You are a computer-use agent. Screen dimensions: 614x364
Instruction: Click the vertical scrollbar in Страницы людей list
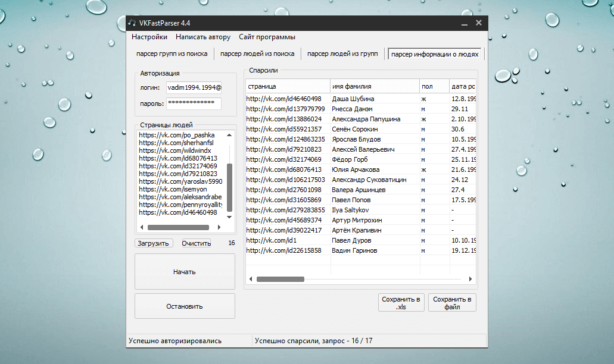[x=230, y=187]
